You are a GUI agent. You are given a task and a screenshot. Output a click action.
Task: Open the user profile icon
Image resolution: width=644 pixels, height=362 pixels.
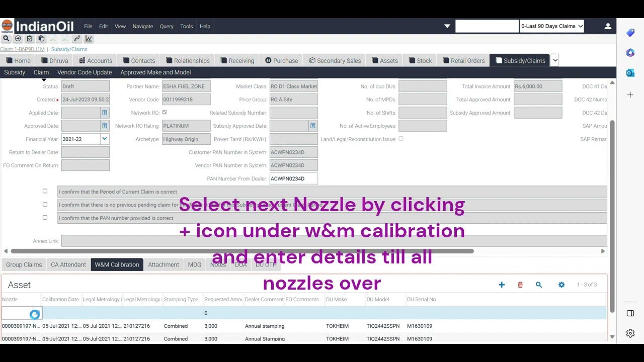(x=608, y=26)
